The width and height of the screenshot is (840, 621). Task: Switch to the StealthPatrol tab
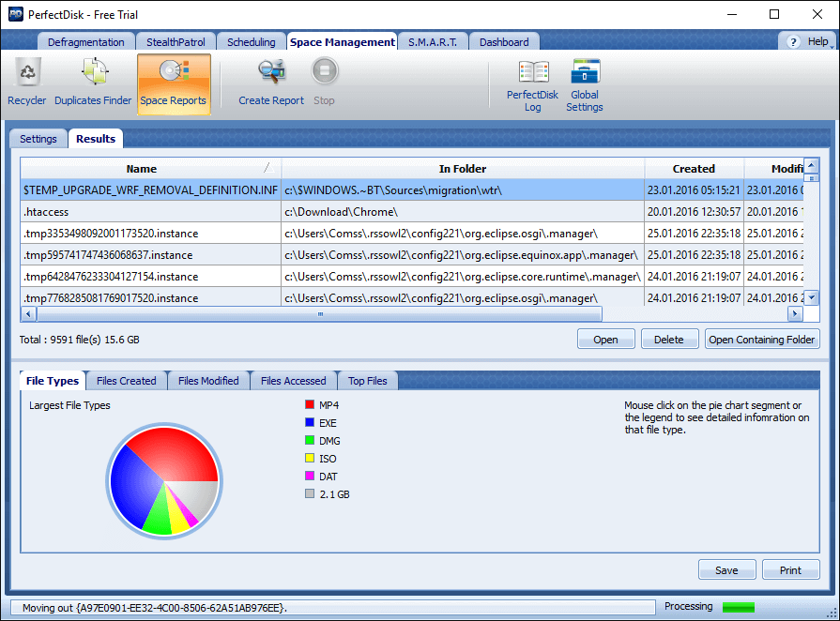click(176, 42)
